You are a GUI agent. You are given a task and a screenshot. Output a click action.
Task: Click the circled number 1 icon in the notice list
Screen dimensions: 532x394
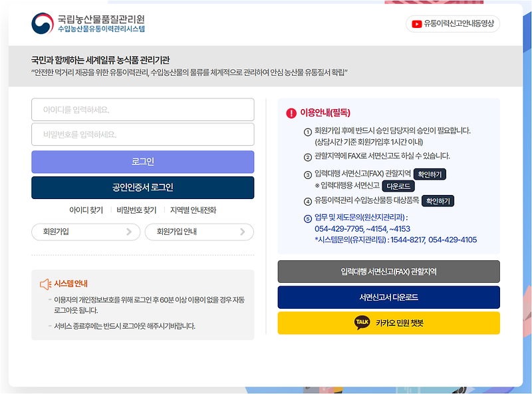[x=307, y=132]
